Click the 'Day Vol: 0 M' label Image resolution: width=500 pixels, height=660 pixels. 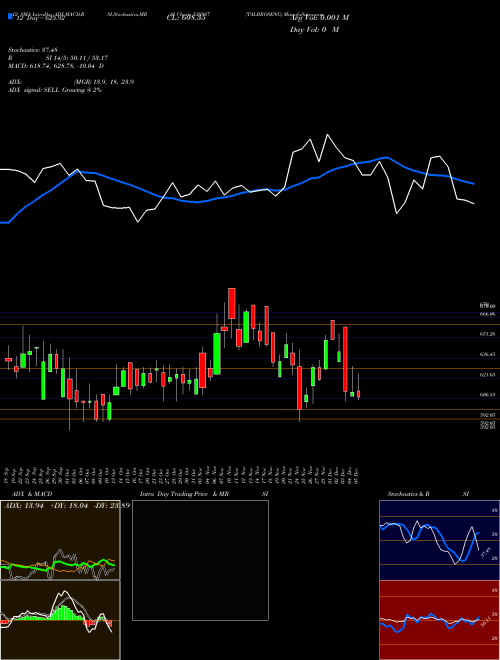(314, 30)
